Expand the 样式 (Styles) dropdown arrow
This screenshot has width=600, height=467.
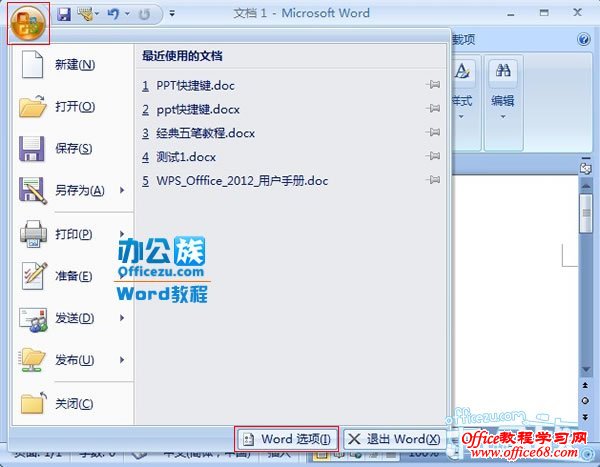click(x=461, y=116)
